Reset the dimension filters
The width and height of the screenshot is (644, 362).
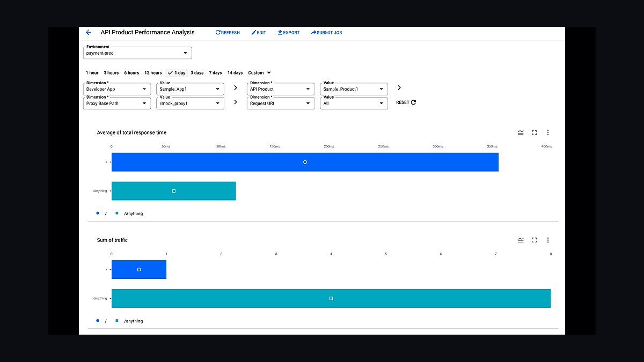tap(406, 102)
